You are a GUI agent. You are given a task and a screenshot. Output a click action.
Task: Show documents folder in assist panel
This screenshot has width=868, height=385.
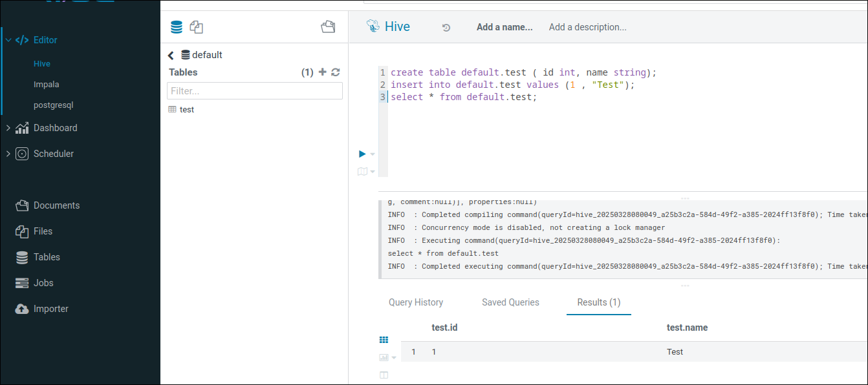[x=329, y=27]
